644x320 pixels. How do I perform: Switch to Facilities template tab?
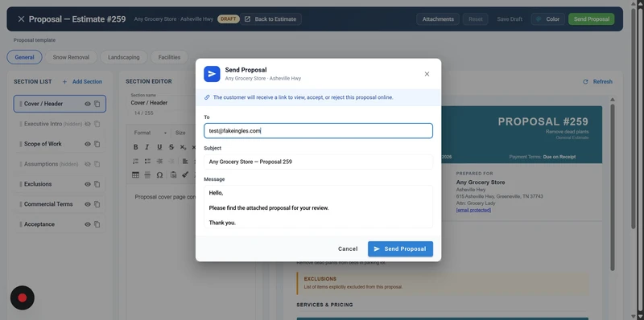(x=169, y=57)
